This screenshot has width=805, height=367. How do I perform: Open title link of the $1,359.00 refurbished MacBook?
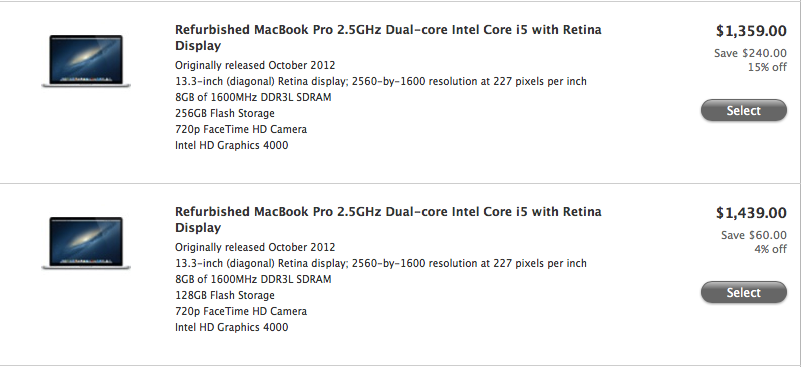pos(388,37)
